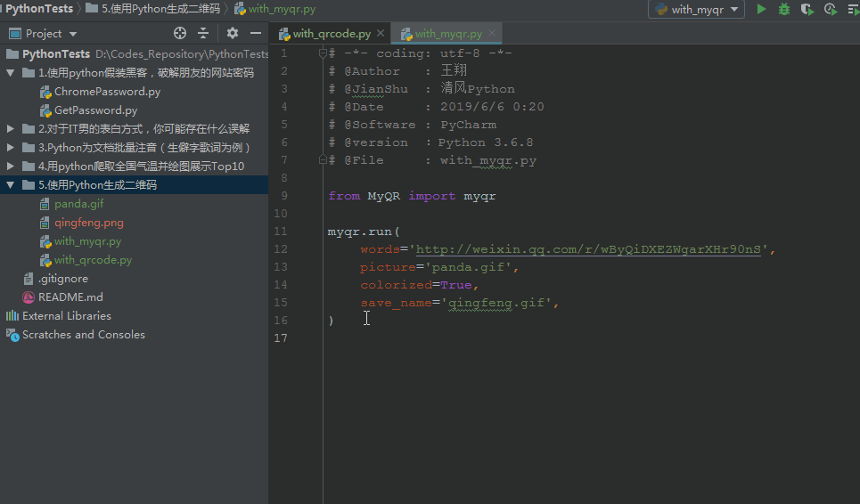
Task: Select the .gitignore file
Action: pos(62,279)
